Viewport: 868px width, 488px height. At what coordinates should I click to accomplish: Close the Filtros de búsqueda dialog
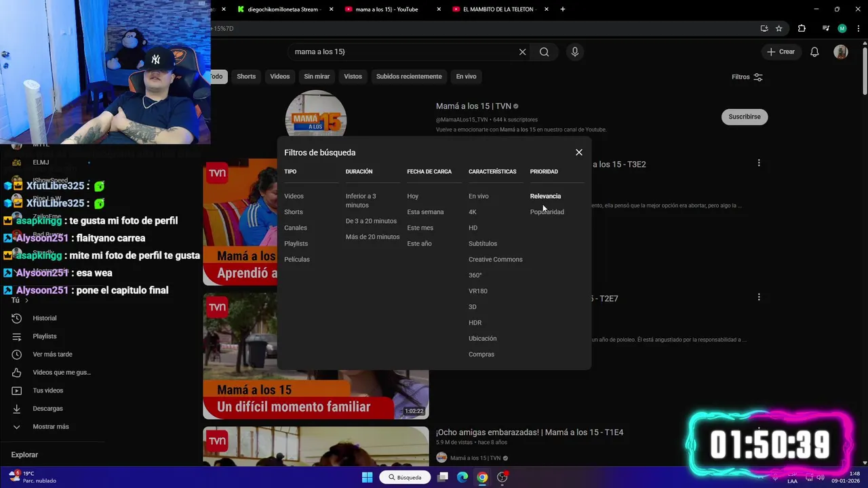(579, 152)
